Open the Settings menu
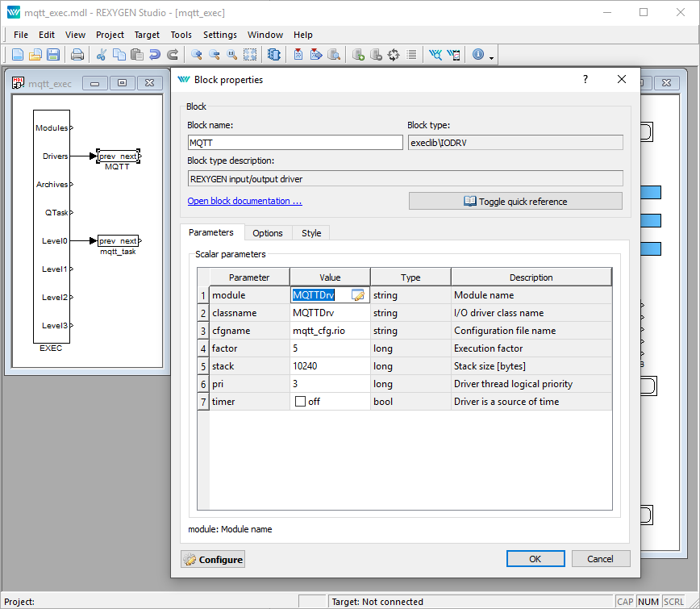This screenshot has height=609, width=700. pos(220,35)
